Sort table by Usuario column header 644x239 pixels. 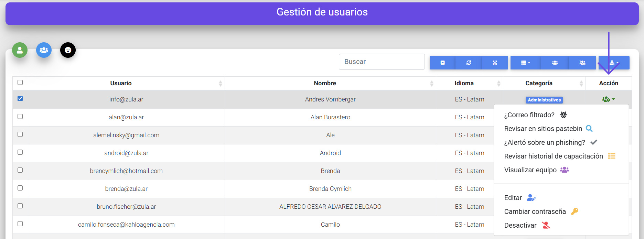[121, 83]
